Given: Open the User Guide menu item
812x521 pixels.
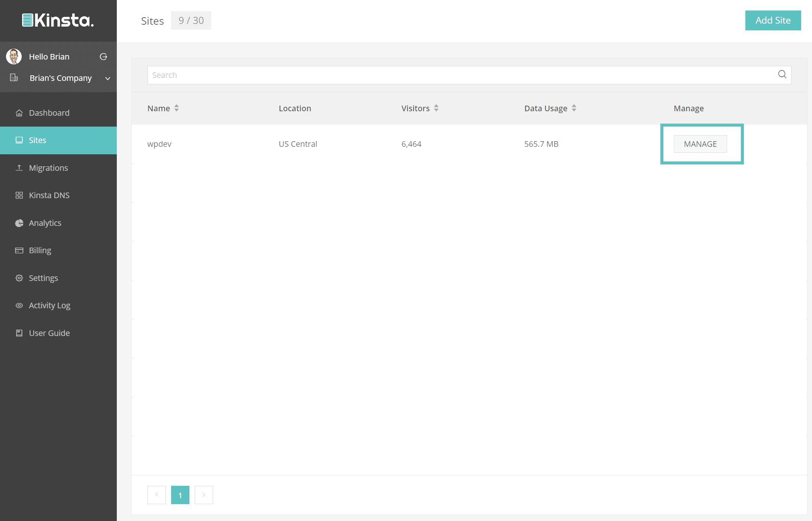Looking at the screenshot, I should (49, 333).
